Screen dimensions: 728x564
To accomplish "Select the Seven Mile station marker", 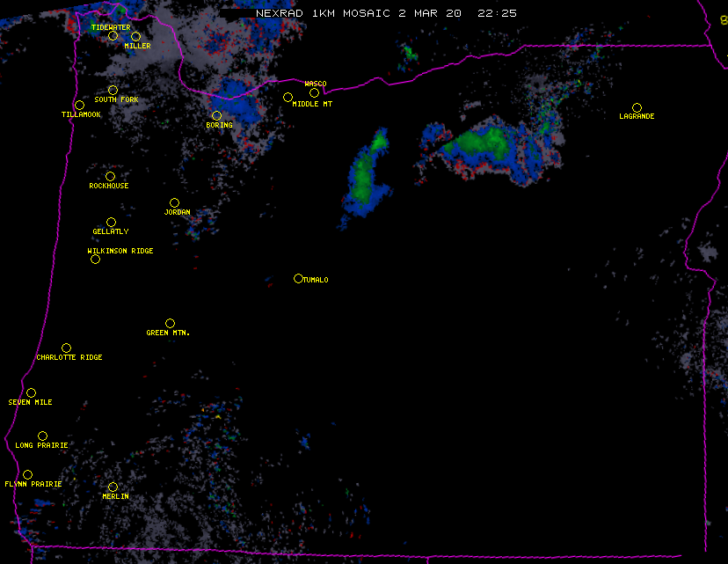I will (x=31, y=392).
